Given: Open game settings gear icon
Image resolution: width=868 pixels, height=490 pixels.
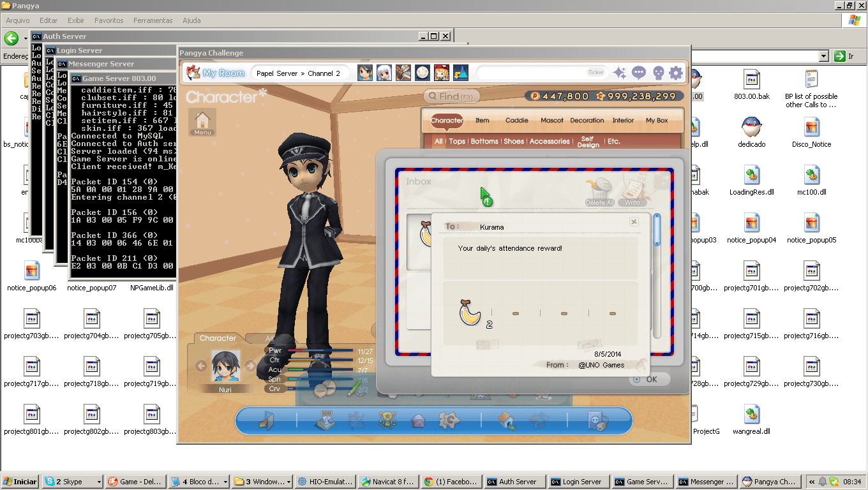Looking at the screenshot, I should tap(676, 73).
